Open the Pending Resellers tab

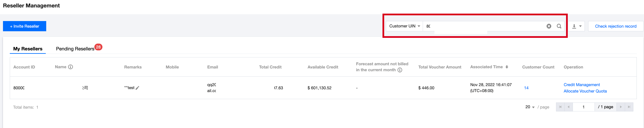75,49
